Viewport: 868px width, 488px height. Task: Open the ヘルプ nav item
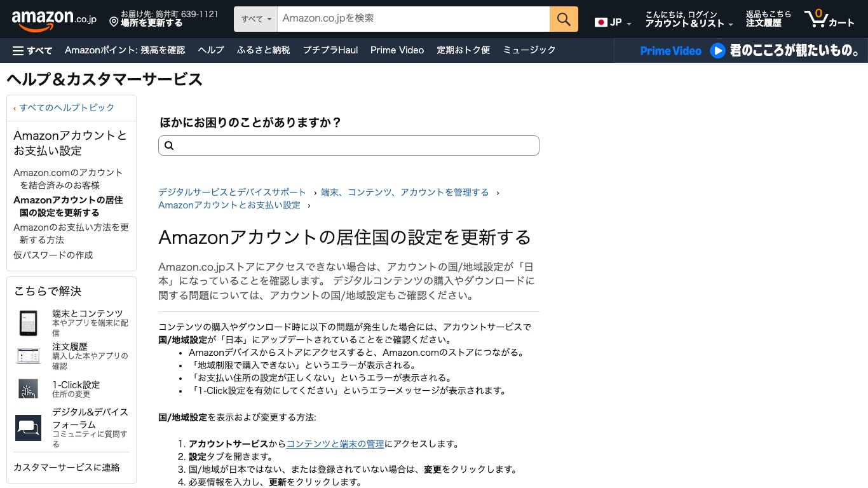(211, 50)
